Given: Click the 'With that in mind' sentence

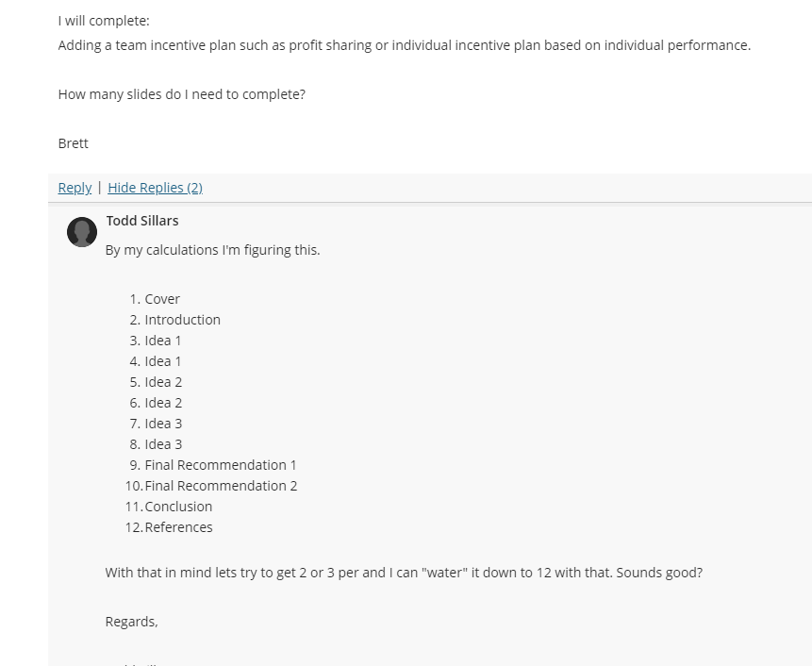Looking at the screenshot, I should (404, 573).
